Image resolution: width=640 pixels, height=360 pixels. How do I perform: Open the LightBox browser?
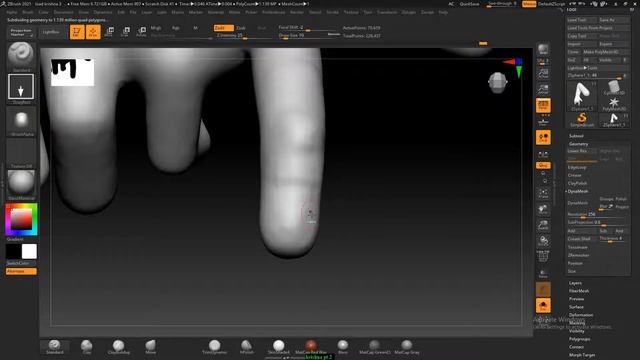pos(51,32)
